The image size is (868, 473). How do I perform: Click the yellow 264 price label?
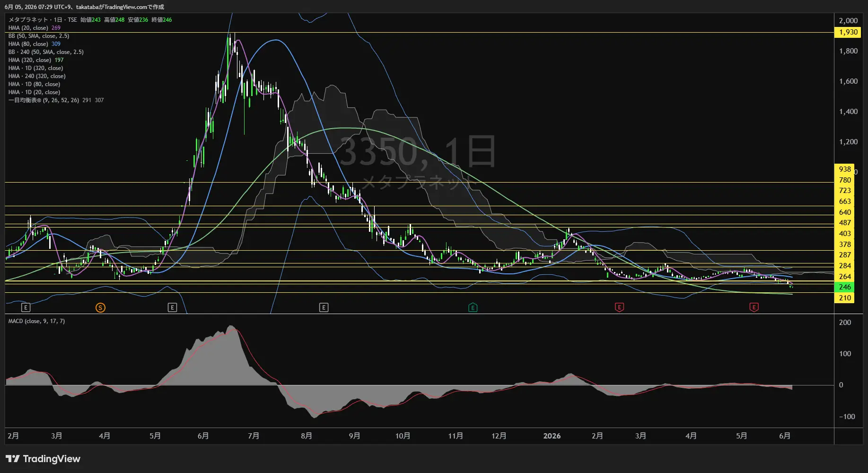click(x=845, y=277)
